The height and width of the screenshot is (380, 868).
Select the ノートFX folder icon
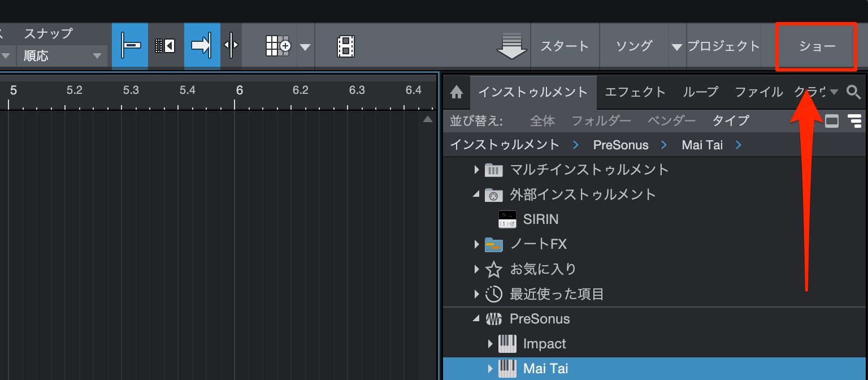(x=493, y=244)
